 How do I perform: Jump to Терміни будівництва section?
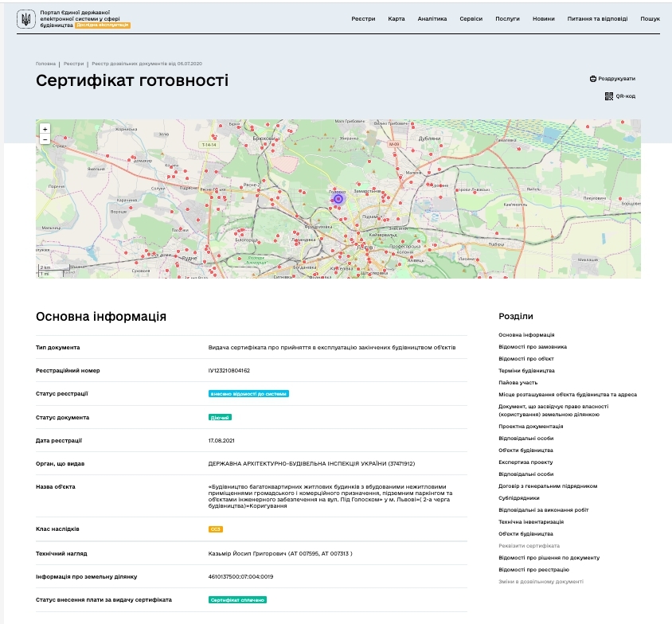(526, 371)
